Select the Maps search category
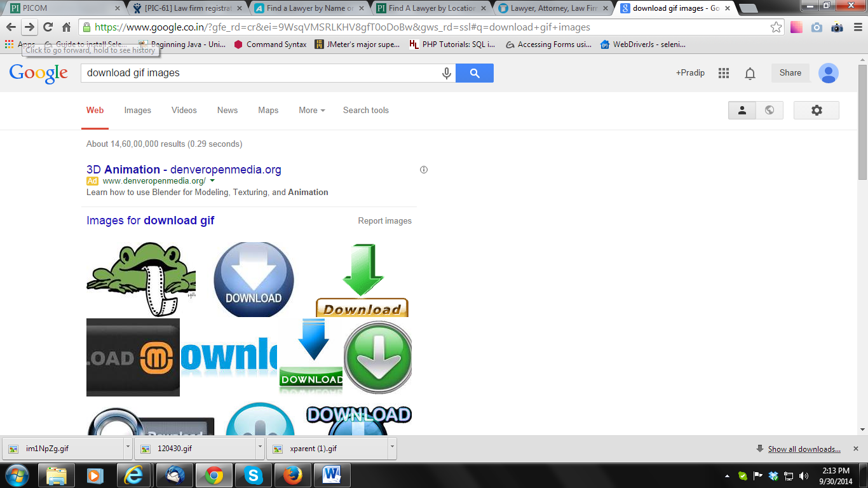868x488 pixels. coord(268,110)
